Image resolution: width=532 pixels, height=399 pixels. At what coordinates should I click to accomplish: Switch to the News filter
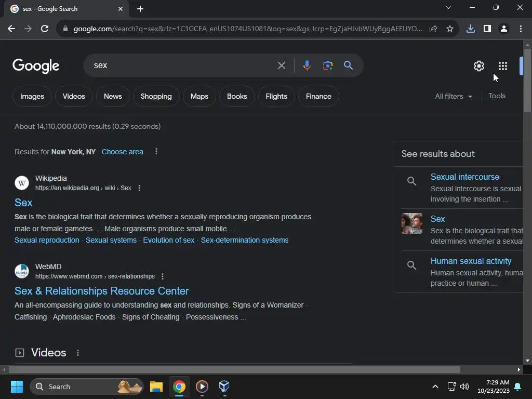(113, 96)
